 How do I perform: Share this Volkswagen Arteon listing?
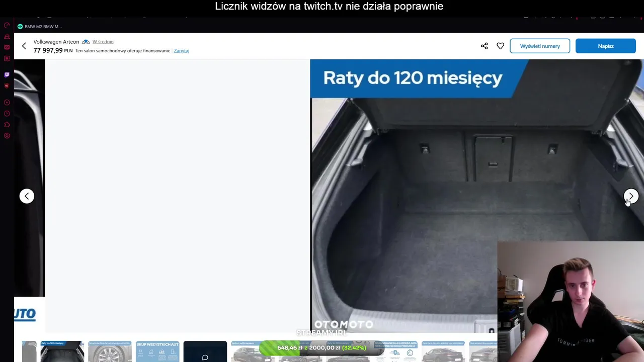tap(484, 46)
